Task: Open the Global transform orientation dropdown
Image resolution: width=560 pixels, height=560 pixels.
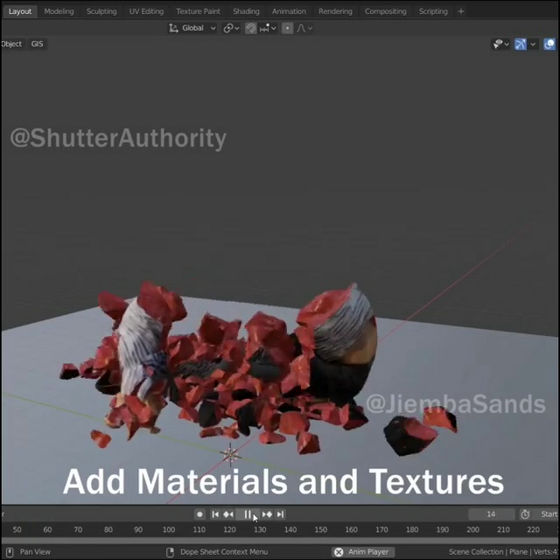Action: [193, 28]
